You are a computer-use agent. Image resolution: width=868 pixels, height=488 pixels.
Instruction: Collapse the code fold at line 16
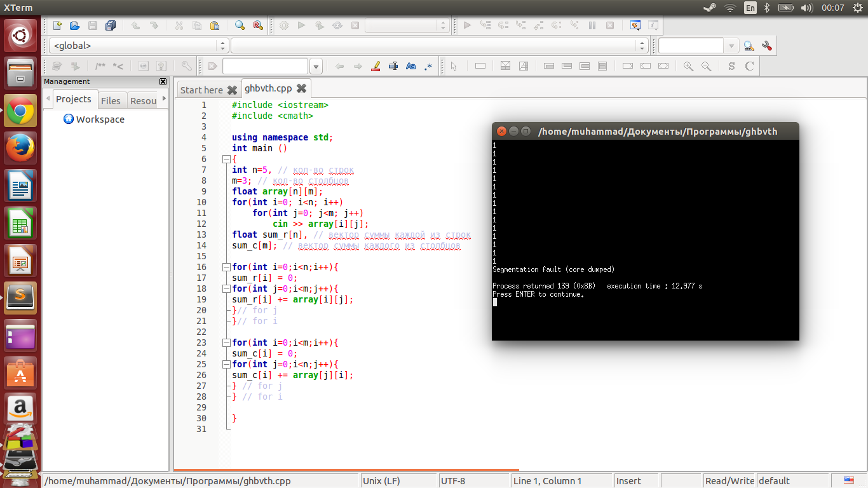coord(227,267)
